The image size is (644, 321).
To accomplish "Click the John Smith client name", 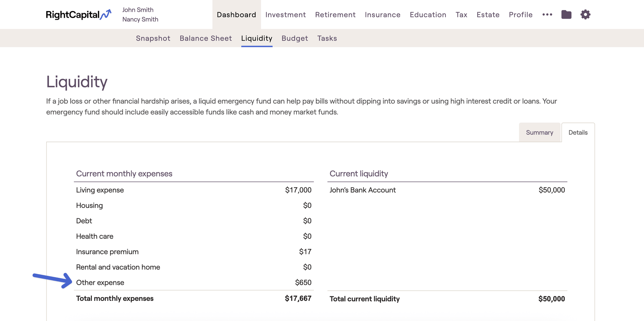I will tap(138, 10).
